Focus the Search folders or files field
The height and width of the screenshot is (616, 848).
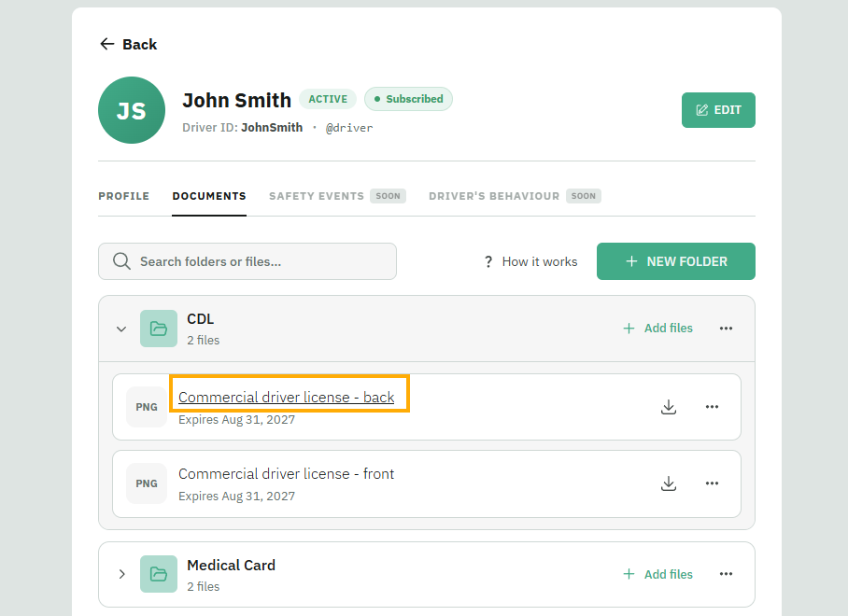coord(247,261)
